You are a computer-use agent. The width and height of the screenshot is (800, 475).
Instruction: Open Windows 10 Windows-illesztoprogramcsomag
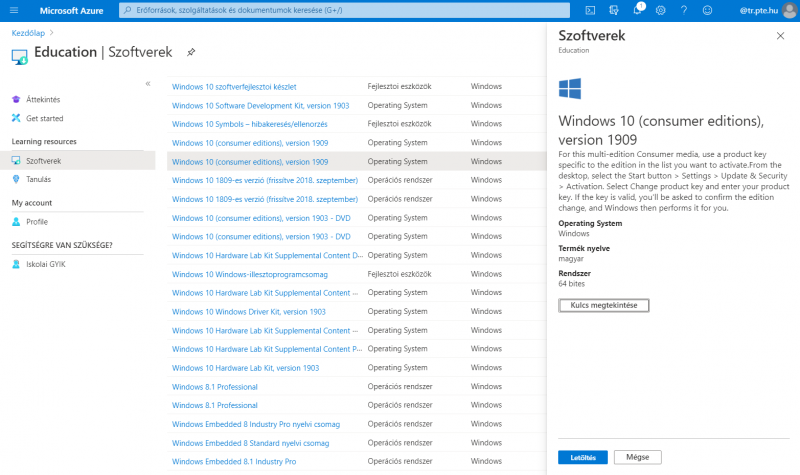tap(249, 274)
